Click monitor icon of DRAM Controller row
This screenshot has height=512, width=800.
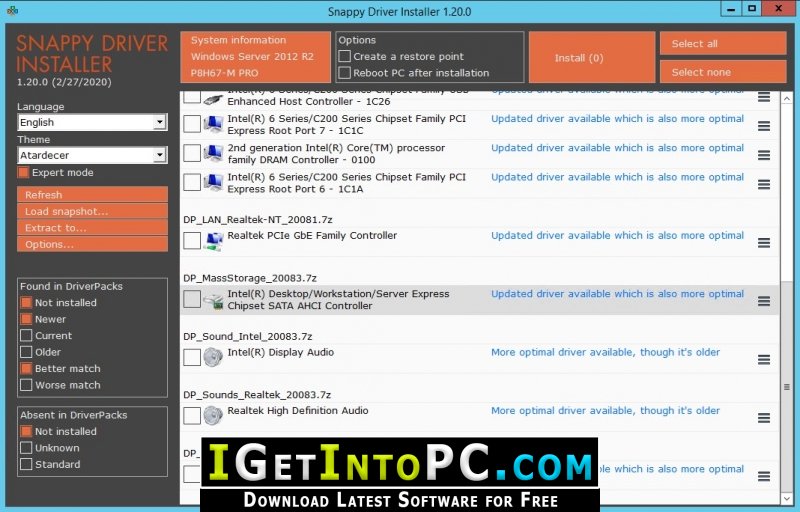(x=213, y=153)
